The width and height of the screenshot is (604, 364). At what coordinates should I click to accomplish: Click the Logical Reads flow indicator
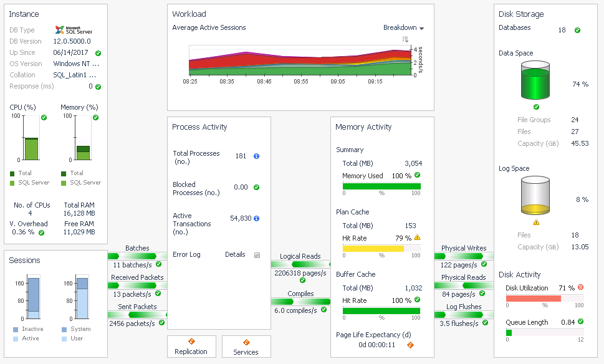[300, 265]
